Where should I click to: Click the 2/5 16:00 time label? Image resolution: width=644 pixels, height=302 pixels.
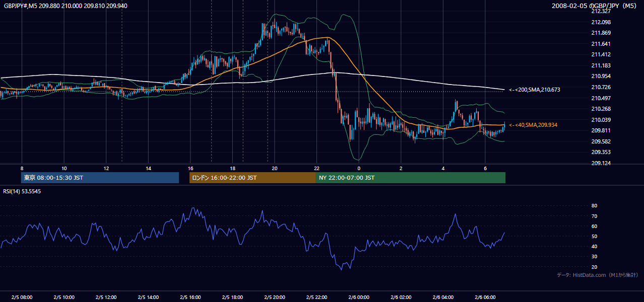tap(190, 297)
